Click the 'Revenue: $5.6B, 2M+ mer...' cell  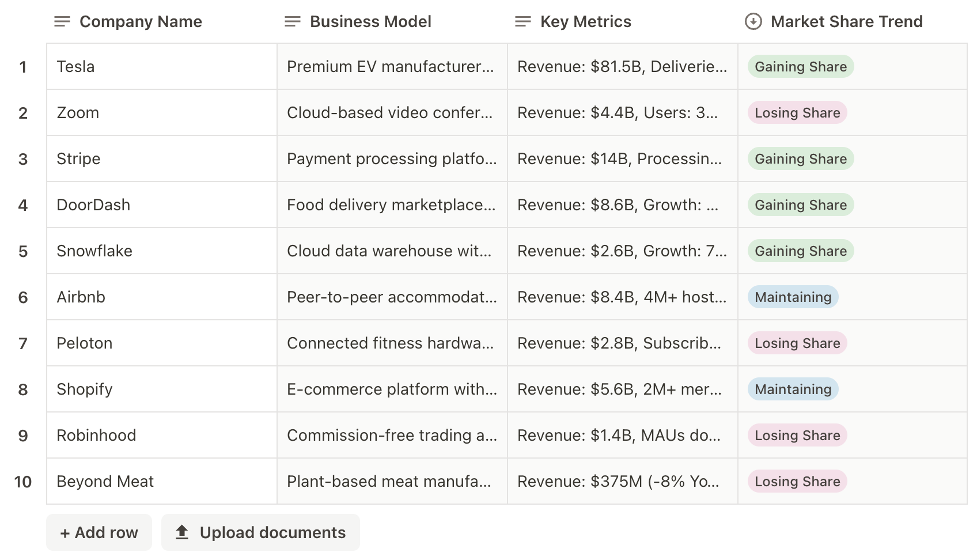pyautogui.click(x=623, y=389)
